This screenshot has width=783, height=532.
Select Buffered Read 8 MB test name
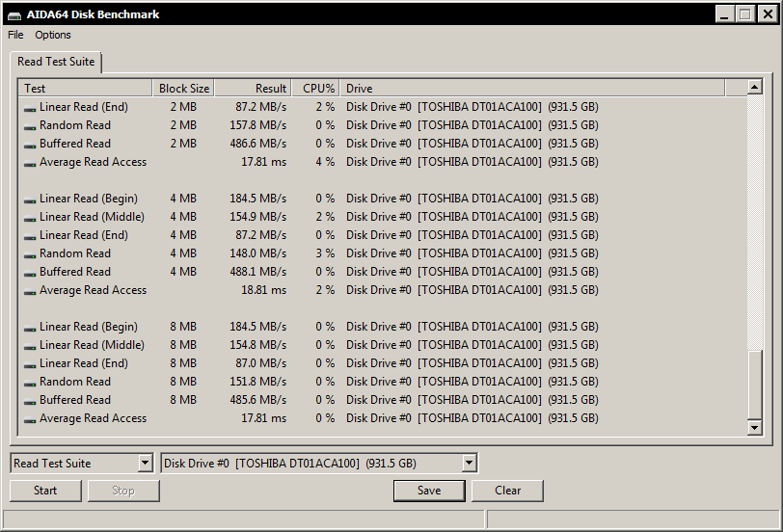(x=75, y=400)
